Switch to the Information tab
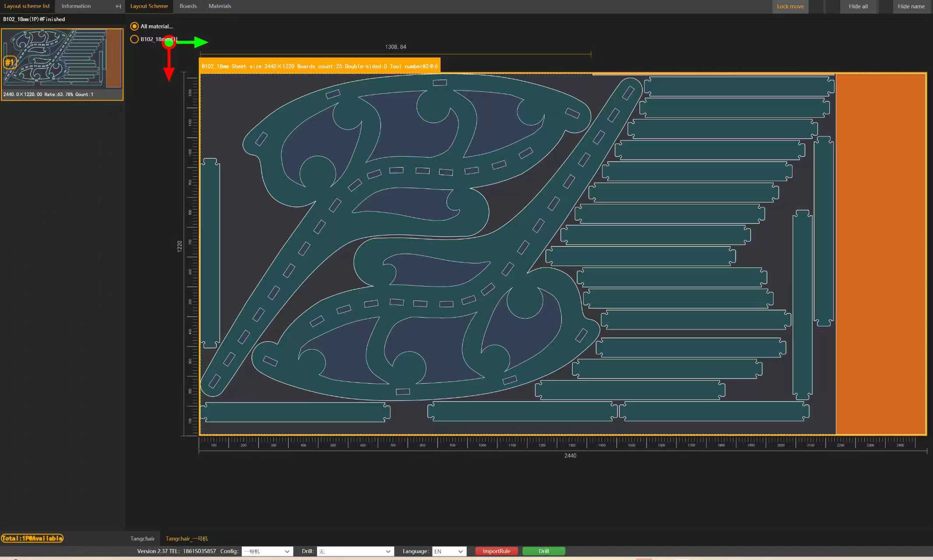The height and width of the screenshot is (560, 933). [75, 6]
